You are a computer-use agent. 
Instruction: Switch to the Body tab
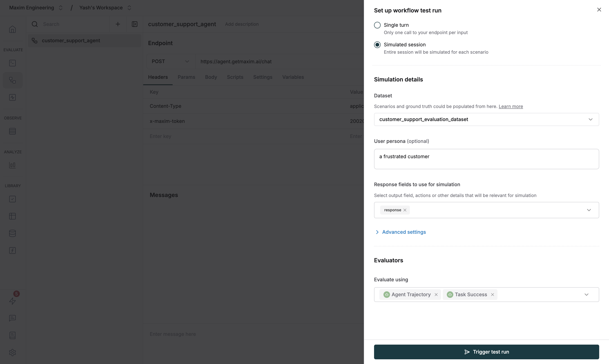[x=211, y=77]
